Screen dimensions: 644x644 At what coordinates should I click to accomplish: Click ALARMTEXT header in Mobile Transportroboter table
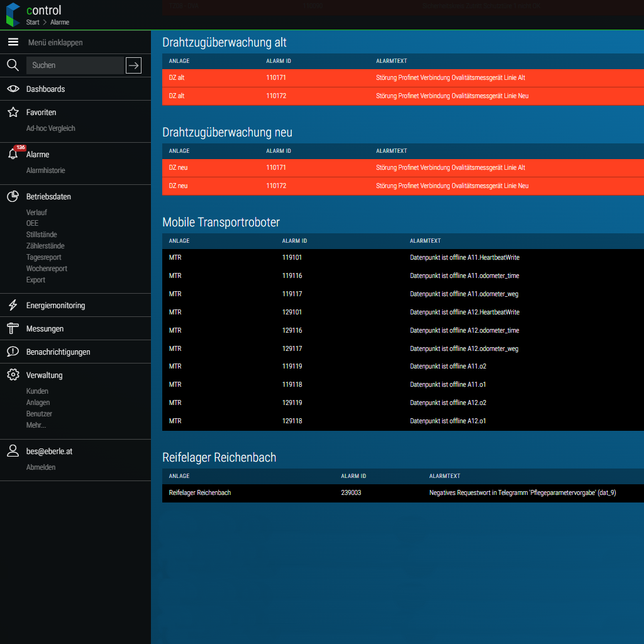[425, 241]
